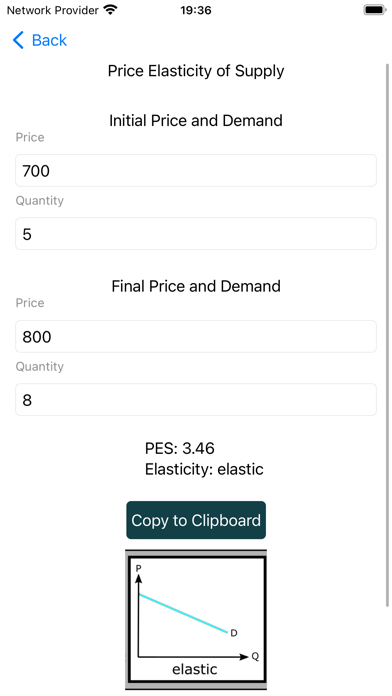Tap the elastic demand curve graph image
Screen dimensions: 392x696
click(x=196, y=620)
